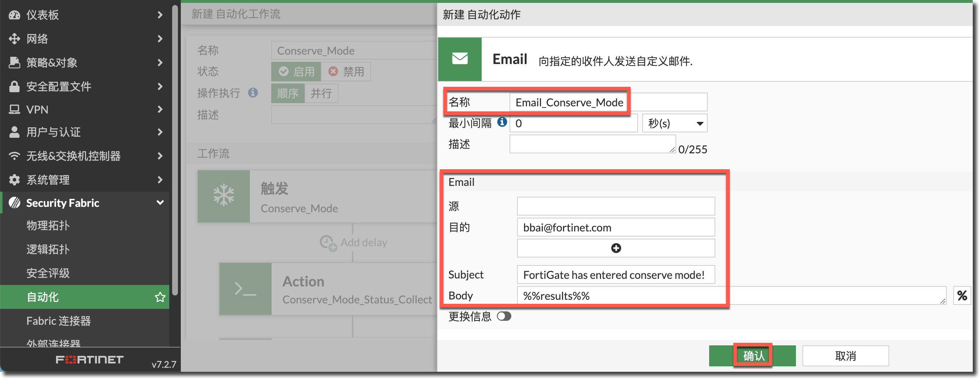Click the info icon beside 最小间隔
This screenshot has width=980, height=379.
point(502,122)
